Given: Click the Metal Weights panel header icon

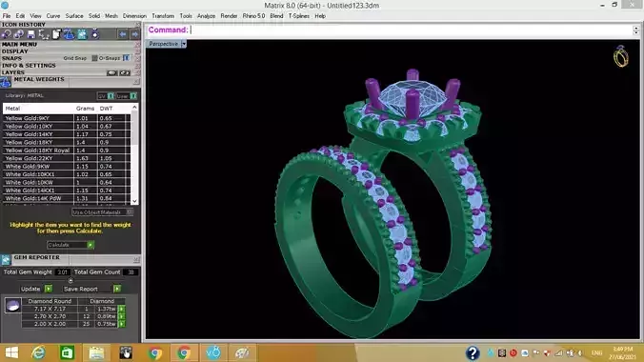Looking at the screenshot, I should tap(6, 82).
